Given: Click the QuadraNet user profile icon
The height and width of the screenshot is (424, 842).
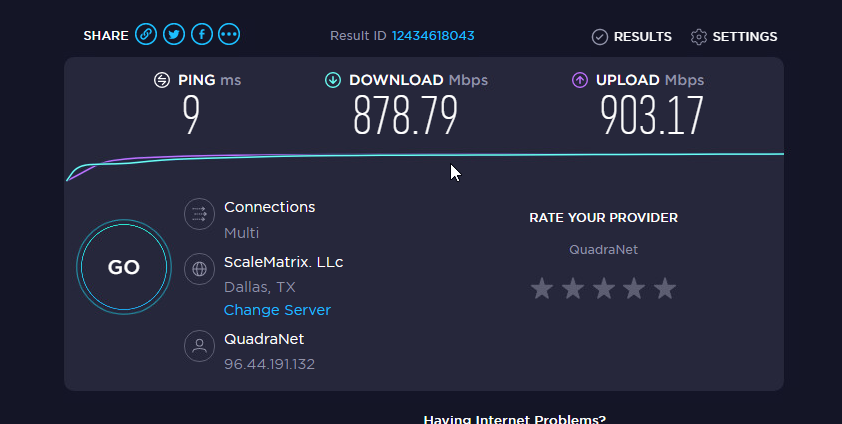Looking at the screenshot, I should tap(199, 346).
